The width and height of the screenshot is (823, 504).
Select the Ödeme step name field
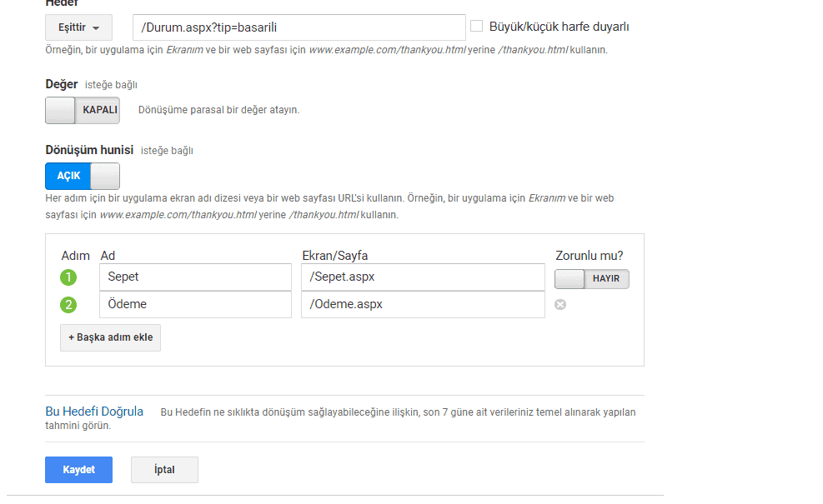(x=195, y=304)
